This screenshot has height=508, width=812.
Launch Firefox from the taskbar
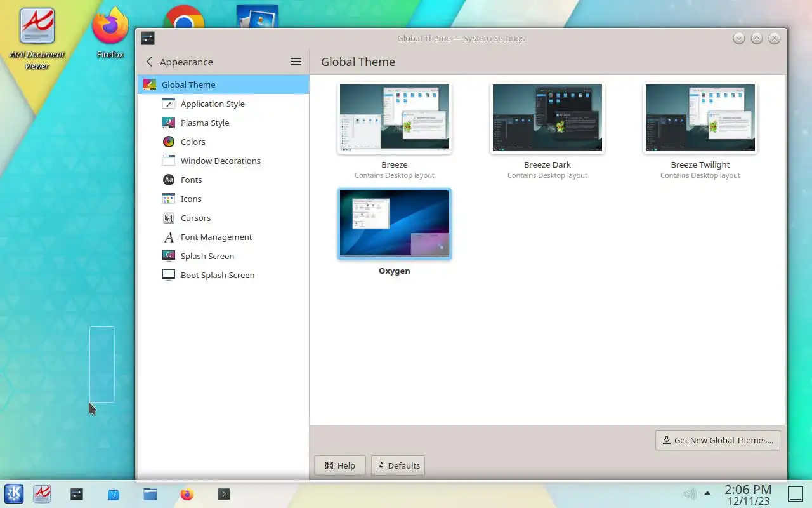point(187,493)
